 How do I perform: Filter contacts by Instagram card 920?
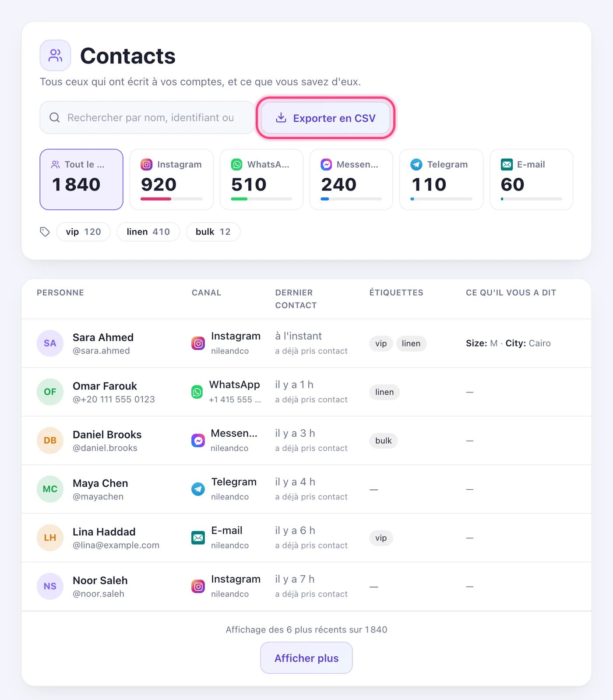click(x=172, y=180)
